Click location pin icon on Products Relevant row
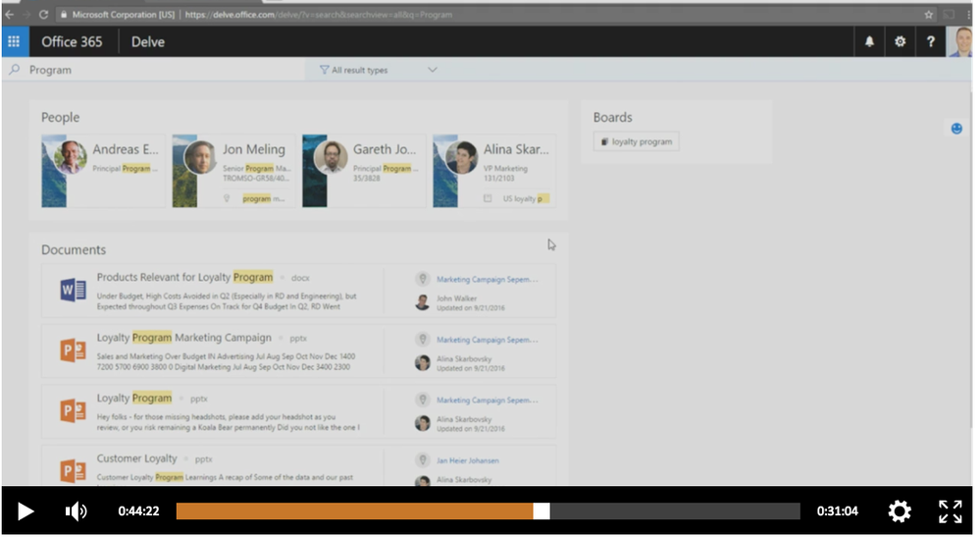980x537 pixels. [x=423, y=279]
